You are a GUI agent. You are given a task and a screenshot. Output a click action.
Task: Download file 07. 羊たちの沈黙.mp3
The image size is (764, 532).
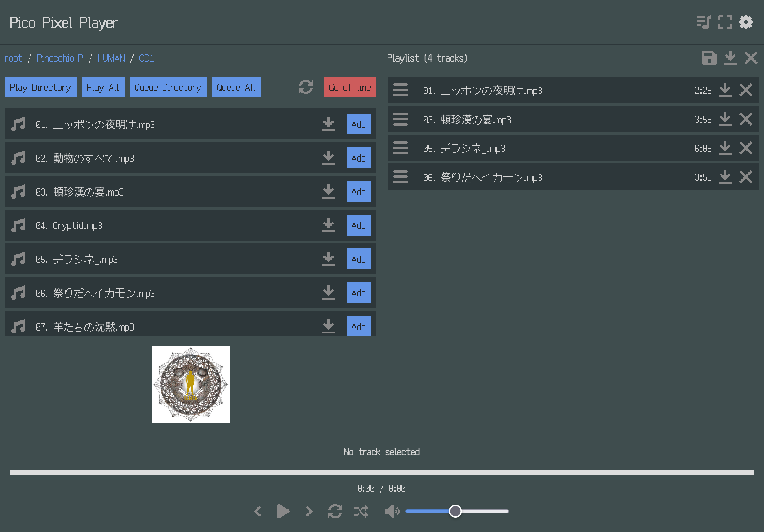[328, 327]
